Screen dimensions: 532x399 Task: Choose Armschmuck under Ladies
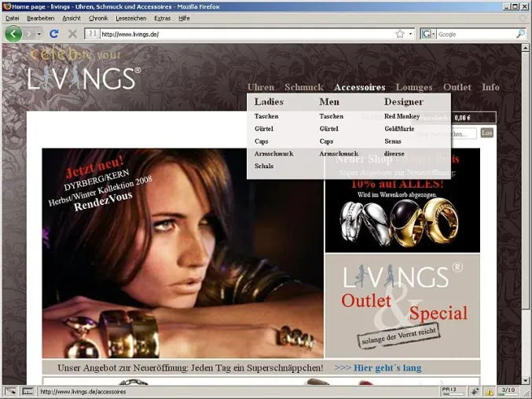273,154
